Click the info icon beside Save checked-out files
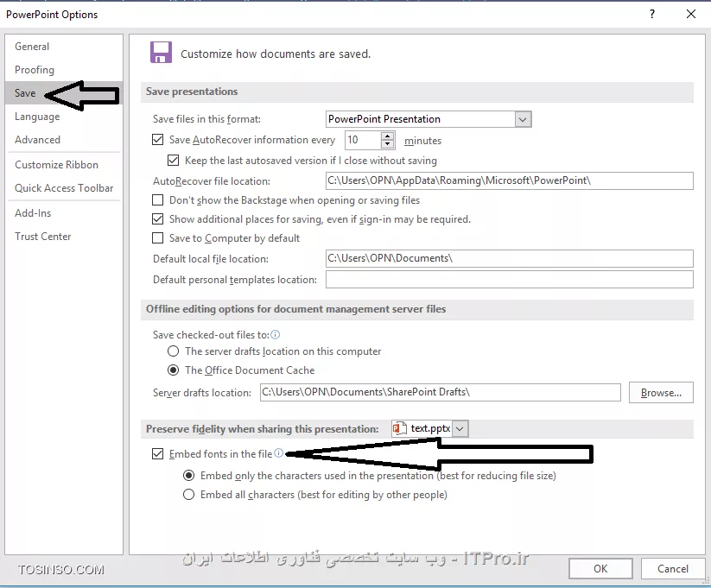711x588 pixels. [x=276, y=334]
